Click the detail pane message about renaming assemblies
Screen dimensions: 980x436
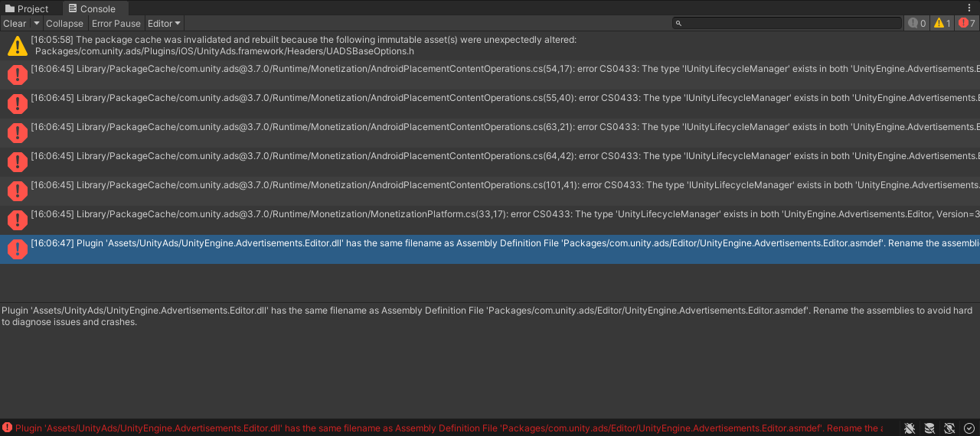pos(487,316)
